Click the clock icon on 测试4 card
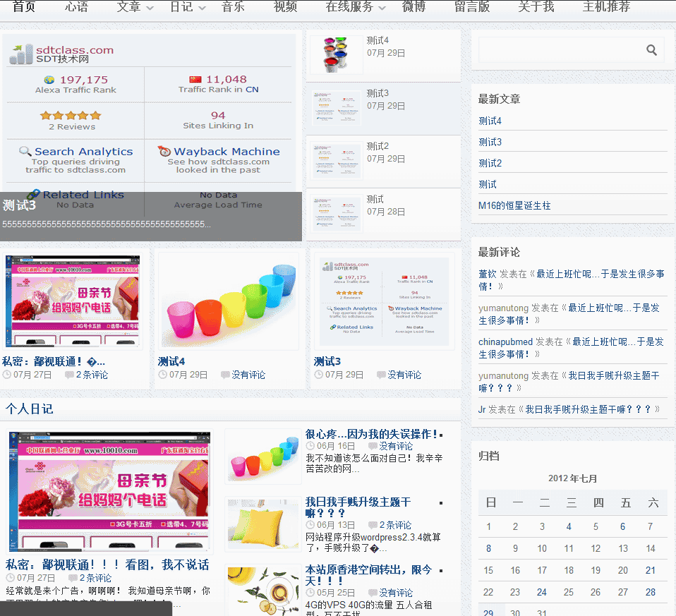The width and height of the screenshot is (676, 616). tap(162, 375)
